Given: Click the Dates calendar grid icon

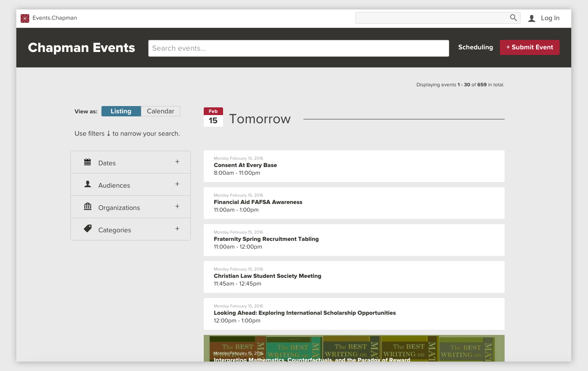Looking at the screenshot, I should pos(88,162).
